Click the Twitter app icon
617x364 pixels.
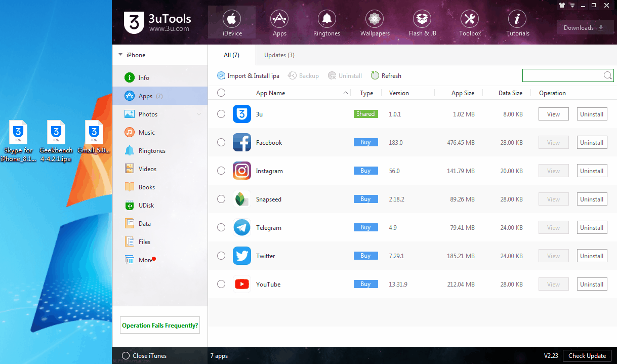(x=242, y=256)
